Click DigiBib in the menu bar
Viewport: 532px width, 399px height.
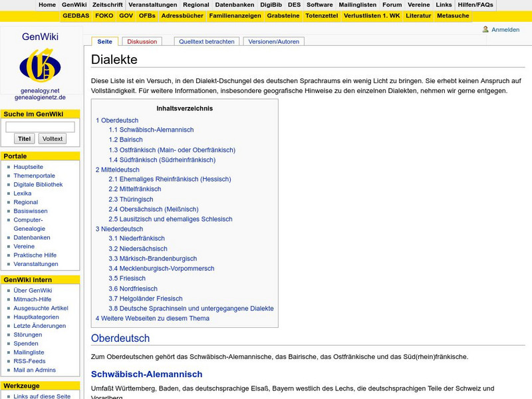tap(272, 4)
